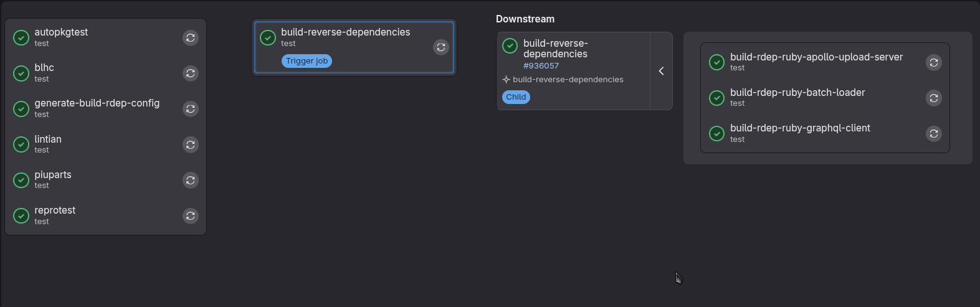Screen dimensions: 980x307
Task: Open pipeline #936057 link
Action: tap(541, 66)
